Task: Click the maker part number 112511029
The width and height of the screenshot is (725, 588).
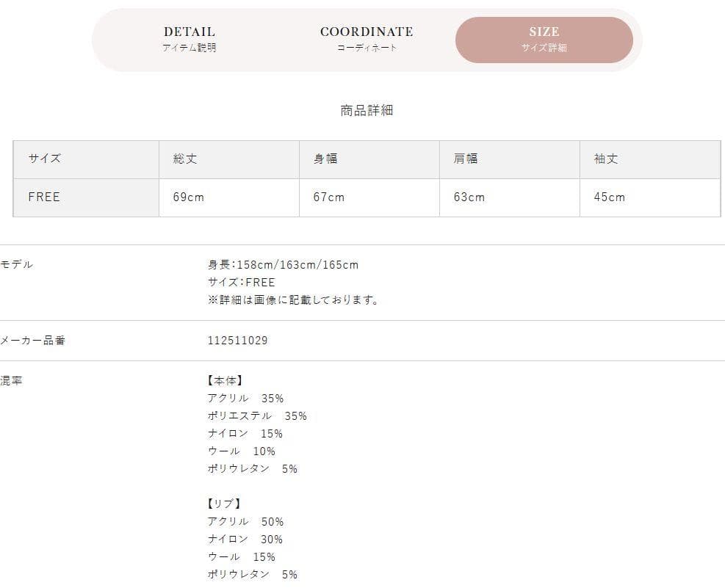Action: click(238, 341)
